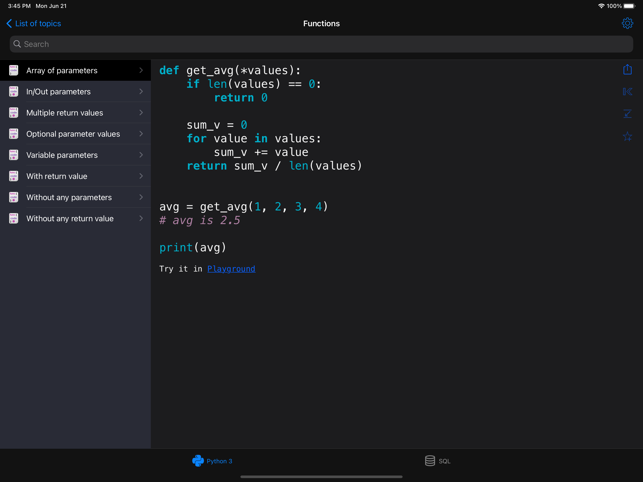Viewport: 643px width, 482px height.
Task: Select the In/Out parameters topic
Action: 75,91
